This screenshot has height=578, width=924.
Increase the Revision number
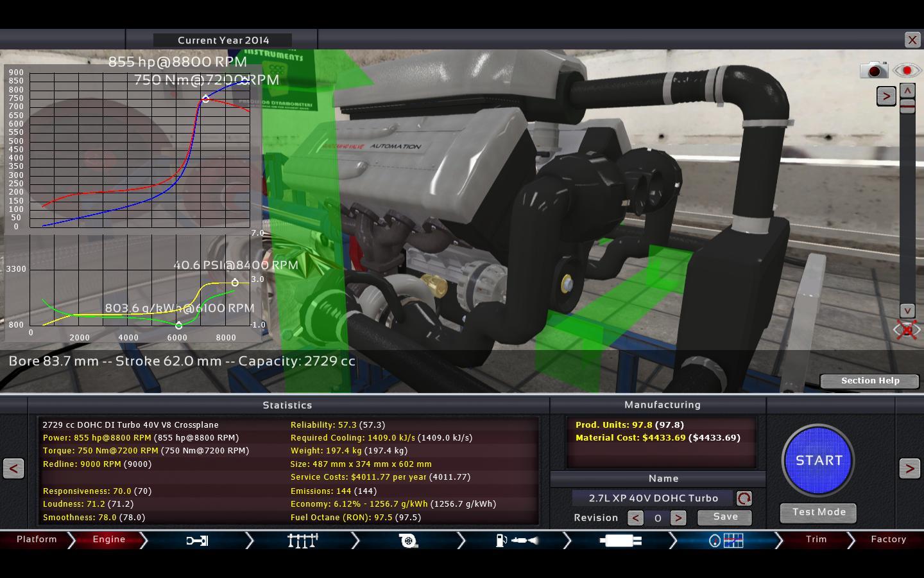pyautogui.click(x=678, y=518)
